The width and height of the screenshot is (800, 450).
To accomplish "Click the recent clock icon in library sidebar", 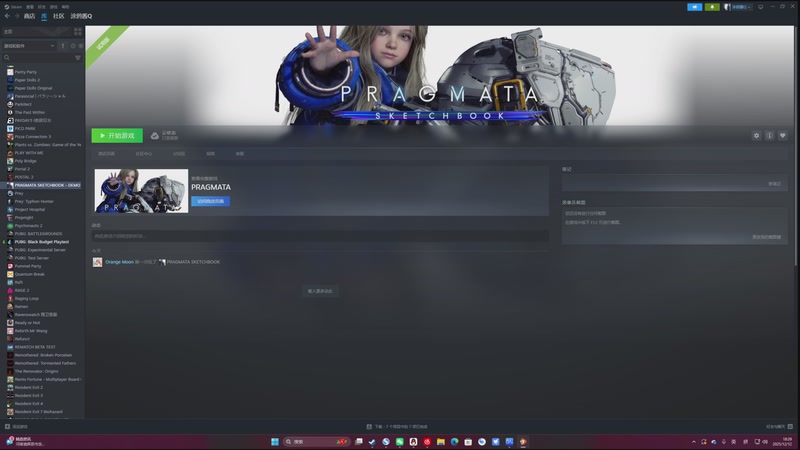I will pyautogui.click(x=72, y=46).
